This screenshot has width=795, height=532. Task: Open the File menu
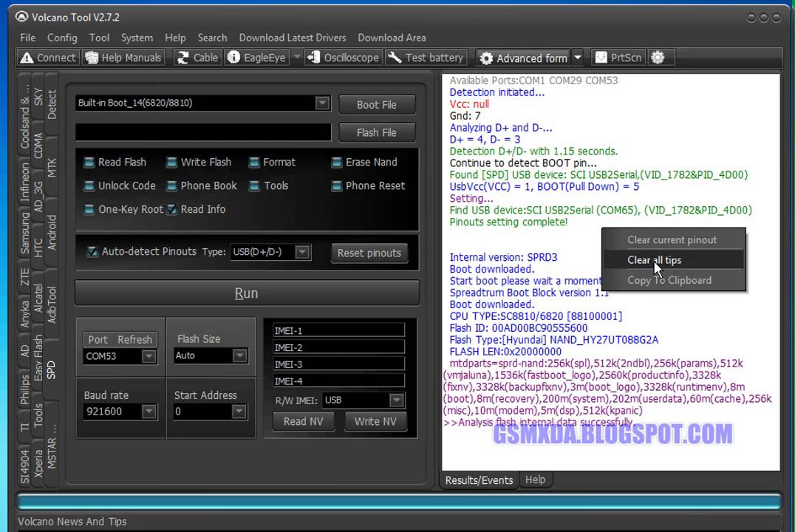click(28, 38)
